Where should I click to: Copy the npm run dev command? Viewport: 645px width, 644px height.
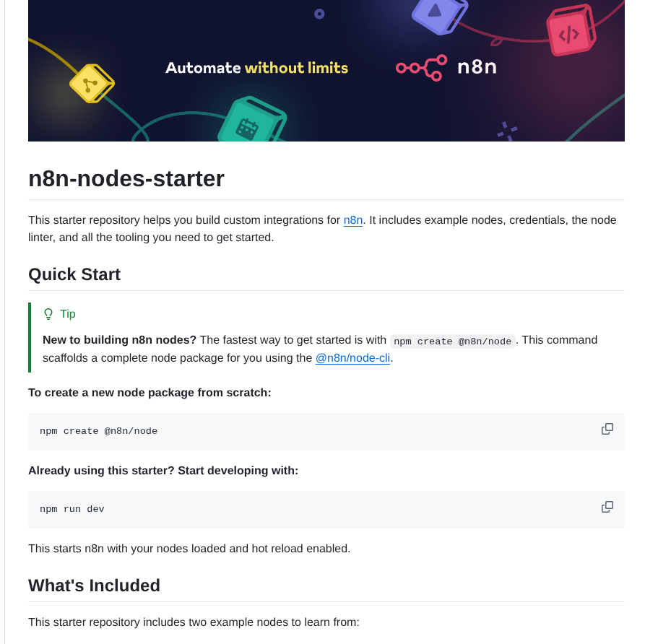[607, 506]
